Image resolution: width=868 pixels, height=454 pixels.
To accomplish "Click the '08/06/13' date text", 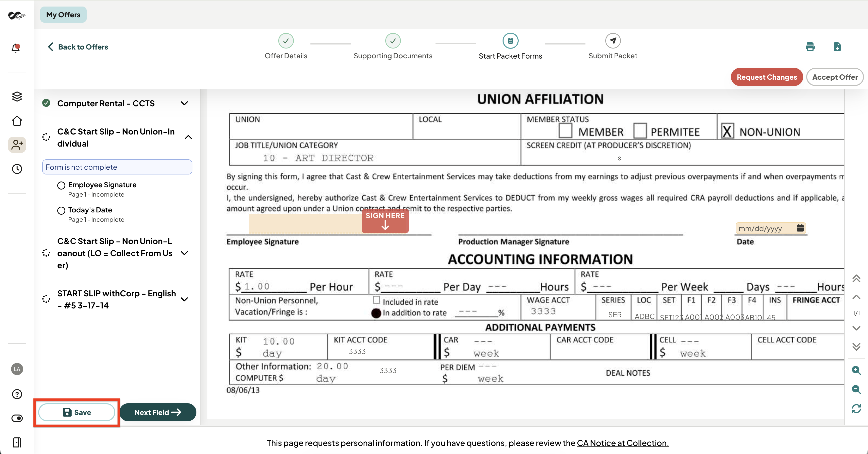I will (x=243, y=390).
